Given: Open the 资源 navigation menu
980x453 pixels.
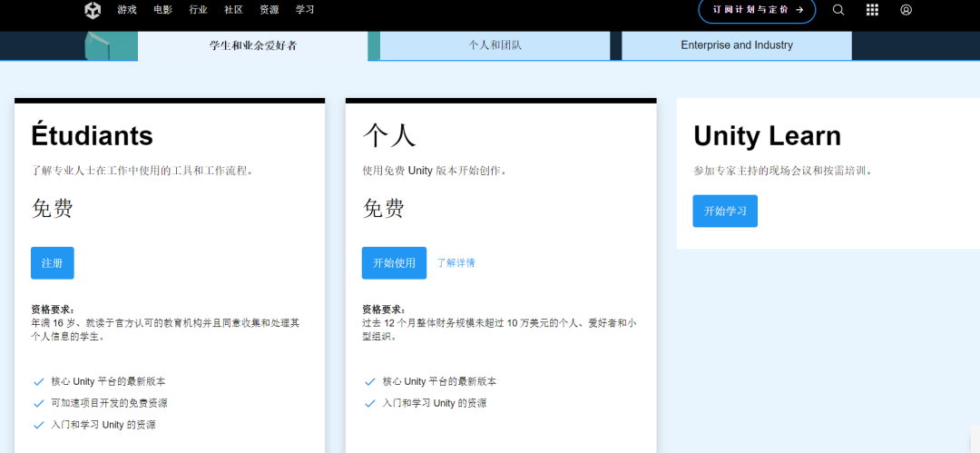Looking at the screenshot, I should (269, 10).
